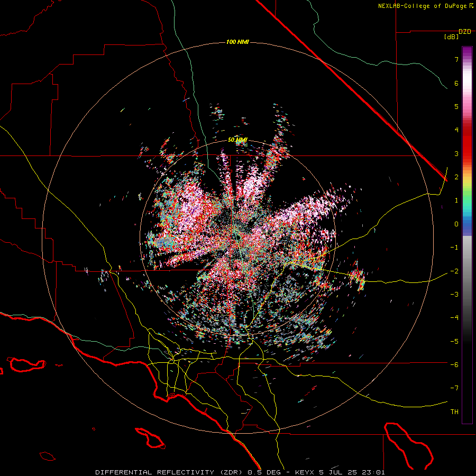Click the 0 value on the color scale

[x=456, y=224]
